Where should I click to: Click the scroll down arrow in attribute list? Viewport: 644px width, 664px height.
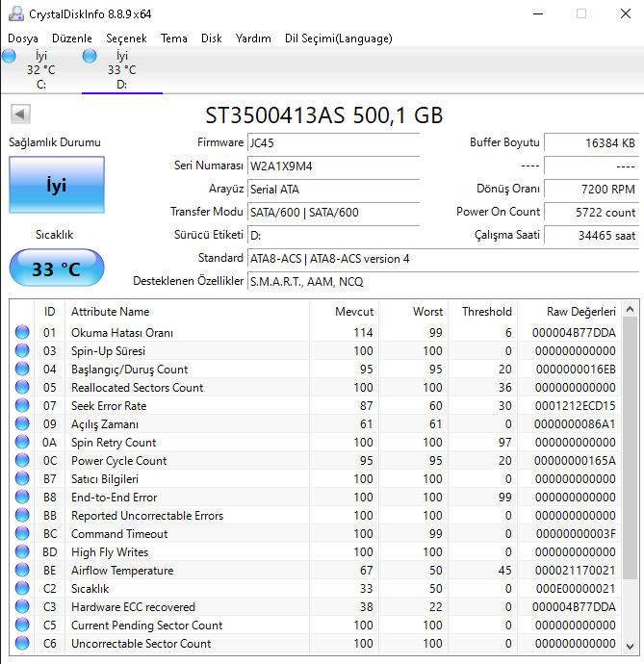(x=630, y=646)
